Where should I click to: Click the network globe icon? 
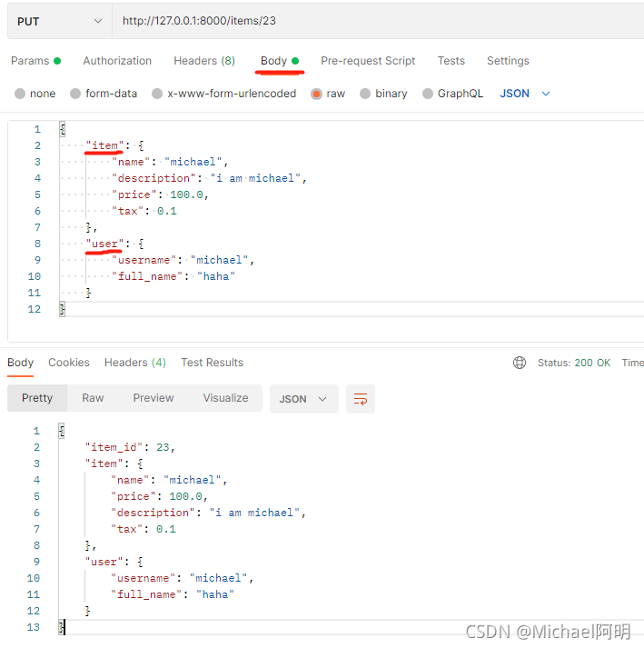520,363
